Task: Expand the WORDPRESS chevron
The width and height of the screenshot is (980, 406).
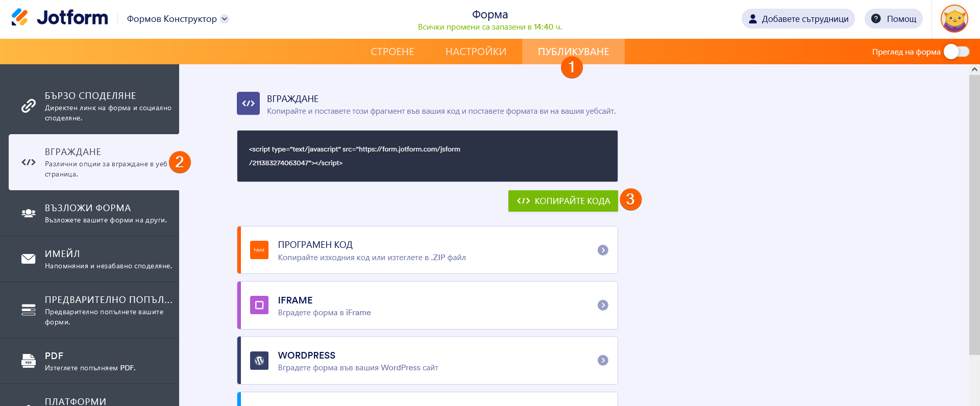Action: (x=603, y=360)
